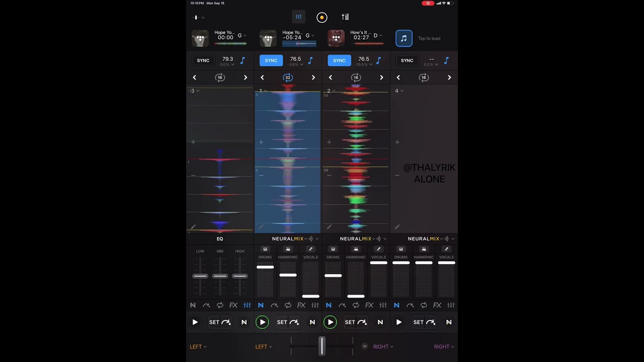Enable SYNC on the empty deck 4

[407, 60]
